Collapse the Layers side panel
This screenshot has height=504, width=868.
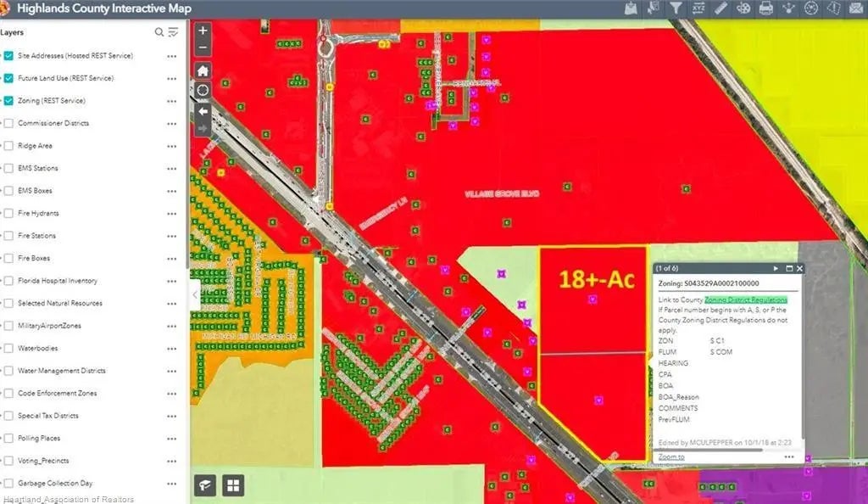point(195,294)
